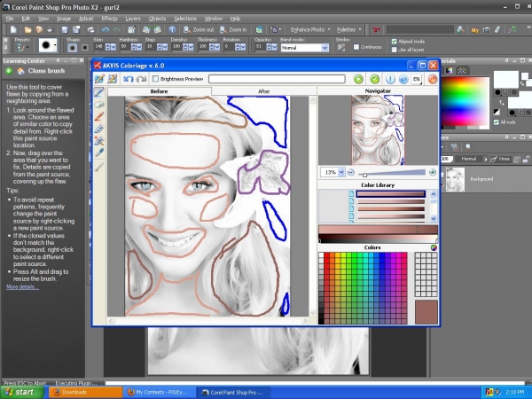532x399 pixels.
Task: Run colorization with green play button
Action: tap(358, 79)
